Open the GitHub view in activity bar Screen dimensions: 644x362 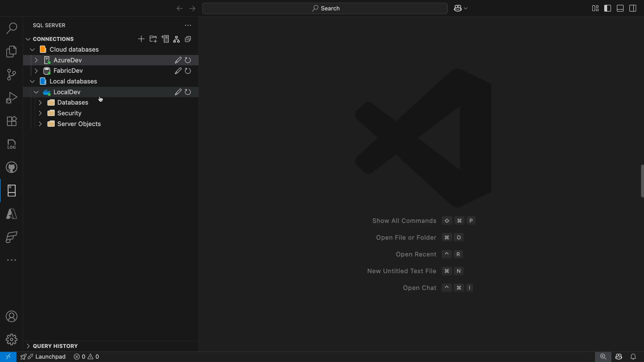coord(12,168)
